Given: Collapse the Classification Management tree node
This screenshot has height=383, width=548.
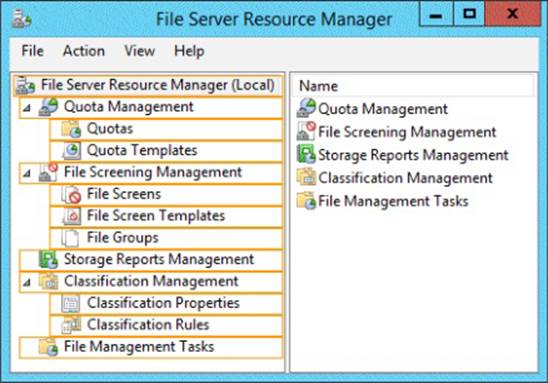Looking at the screenshot, I should [27, 282].
